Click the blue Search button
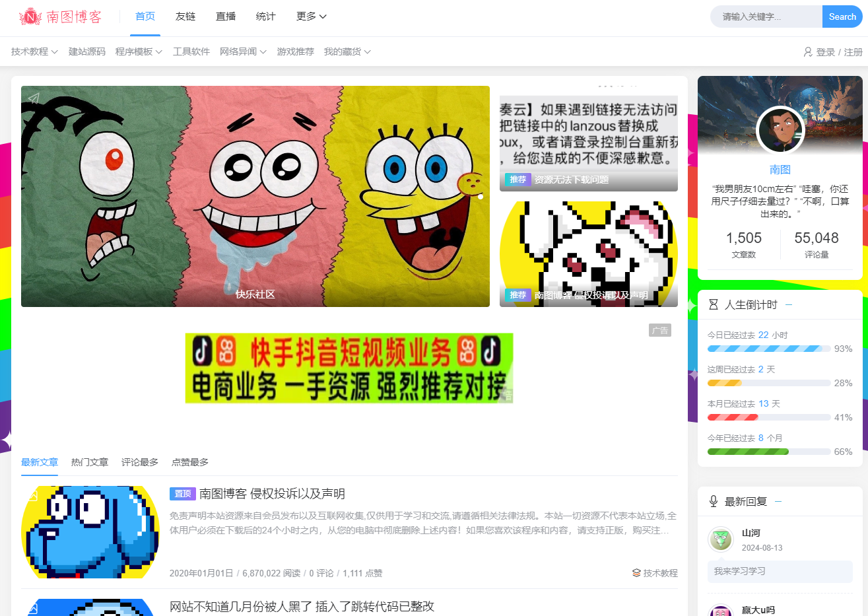The width and height of the screenshot is (868, 616). point(842,17)
